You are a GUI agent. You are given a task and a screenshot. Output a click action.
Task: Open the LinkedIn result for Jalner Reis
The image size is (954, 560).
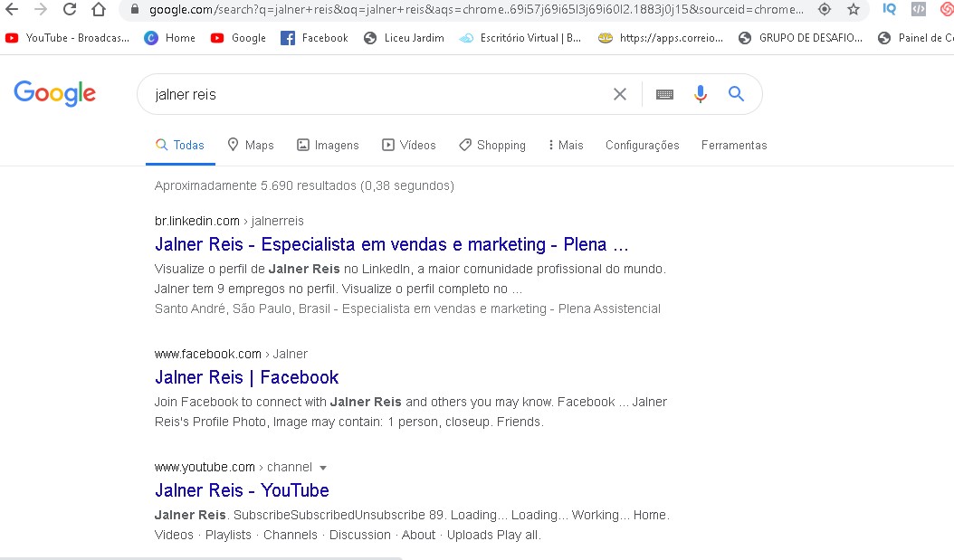pyautogui.click(x=391, y=244)
